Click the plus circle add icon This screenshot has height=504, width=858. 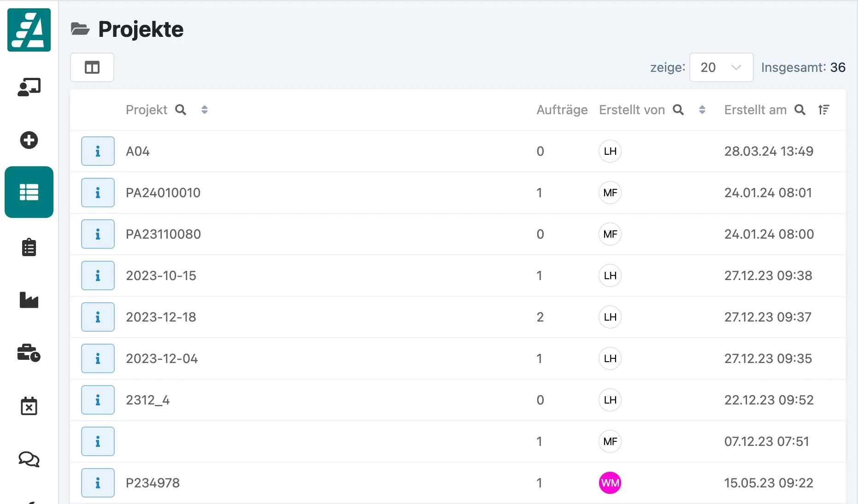29,140
